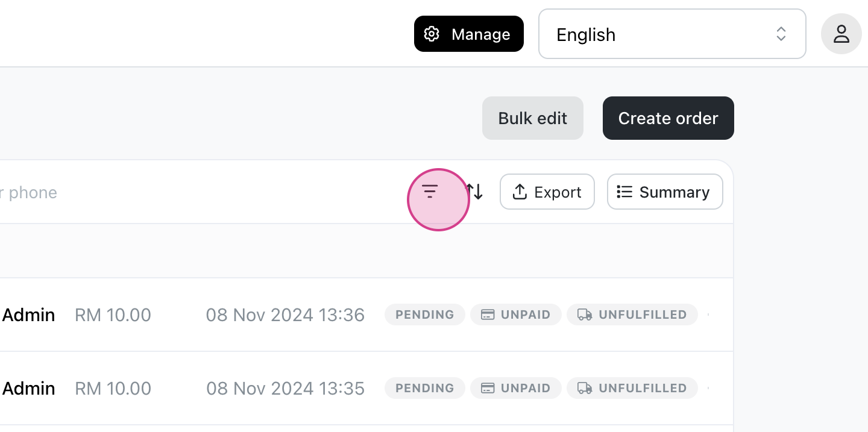The height and width of the screenshot is (432, 868).
Task: Open the filter icon in the orders toolbar
Action: [430, 192]
